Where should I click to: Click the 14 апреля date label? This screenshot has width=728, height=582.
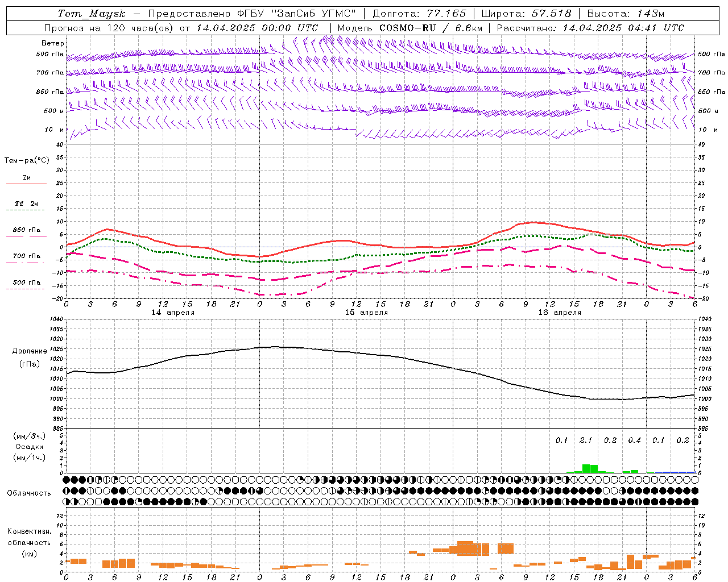(173, 313)
